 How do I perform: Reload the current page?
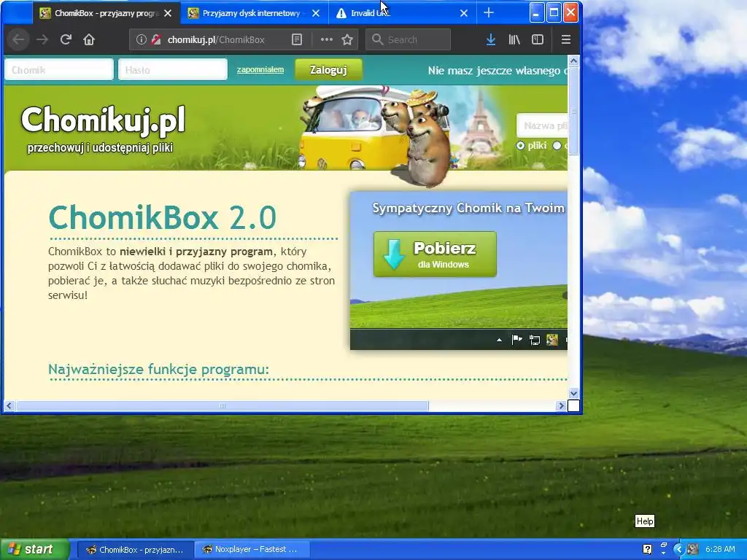coord(66,39)
